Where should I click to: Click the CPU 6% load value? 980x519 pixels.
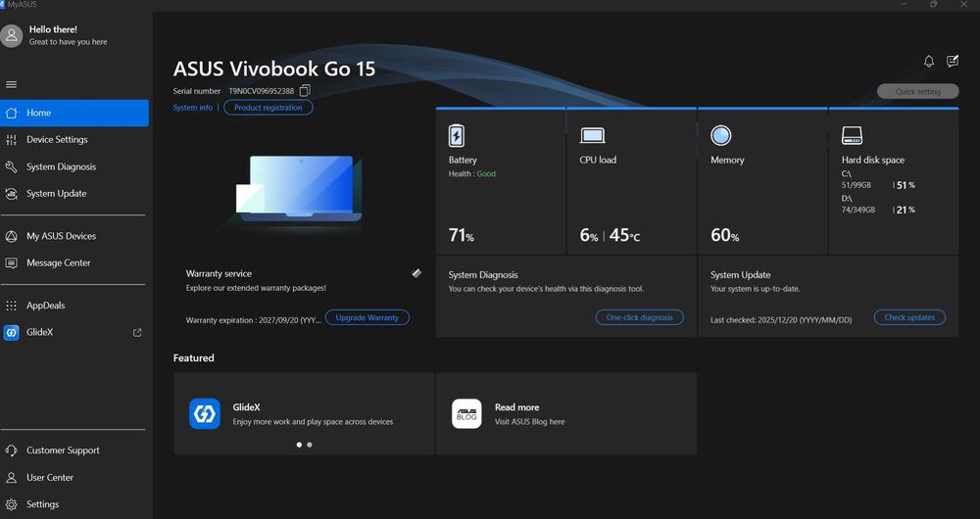coord(589,235)
